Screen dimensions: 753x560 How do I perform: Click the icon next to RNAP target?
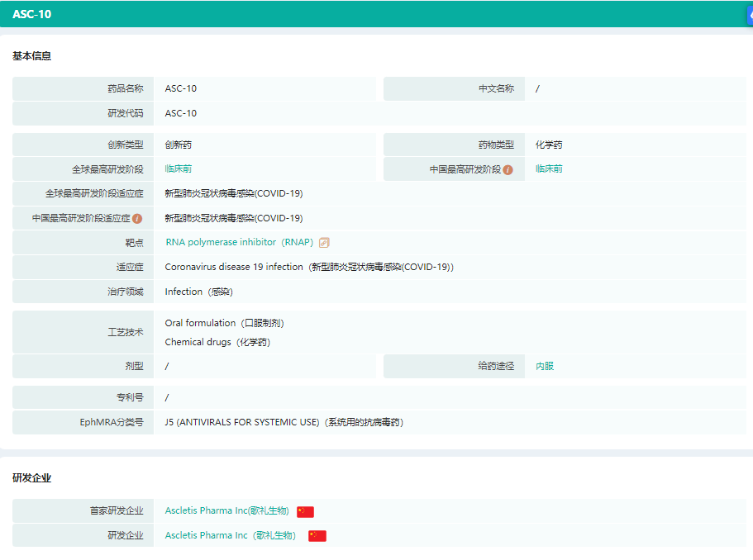coord(324,243)
